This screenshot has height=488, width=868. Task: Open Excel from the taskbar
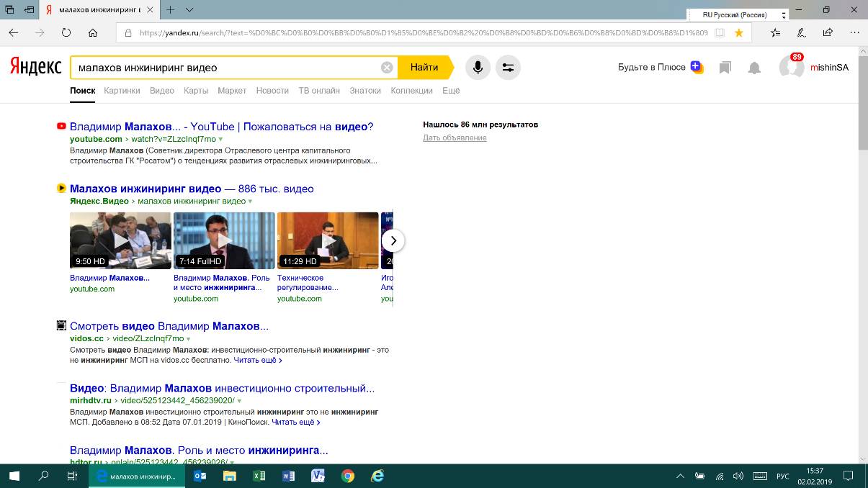(x=259, y=476)
